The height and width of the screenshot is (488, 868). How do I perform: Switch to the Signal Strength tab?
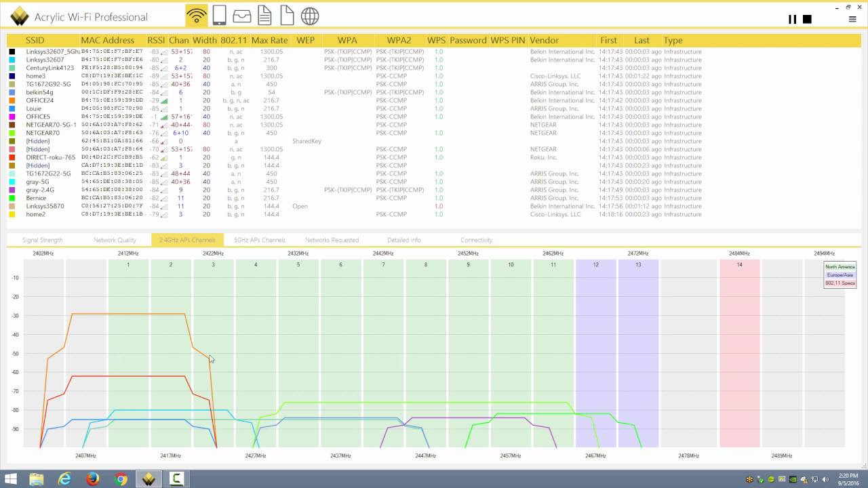point(42,240)
